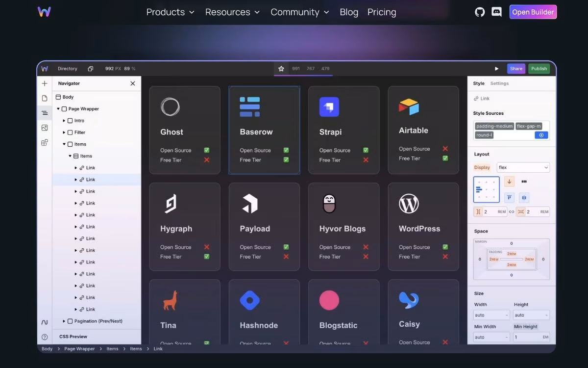Screen dimensions: 588x368
Task: Expand the Filter tree node
Action: 64,132
